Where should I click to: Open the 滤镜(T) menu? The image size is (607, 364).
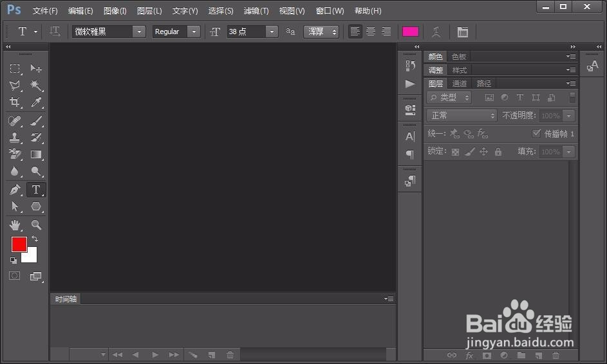click(256, 11)
